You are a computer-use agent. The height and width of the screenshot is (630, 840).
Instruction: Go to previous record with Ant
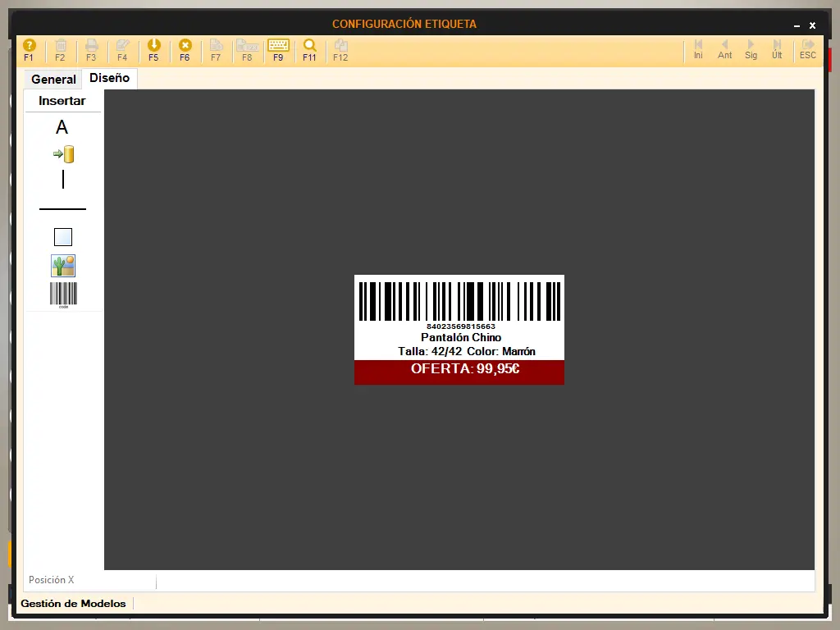(725, 49)
